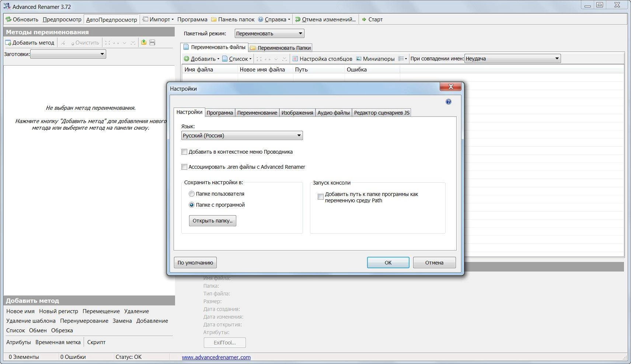This screenshot has height=364, width=631.
Task: Open the list view mode dropdown icon
Action: click(402, 59)
